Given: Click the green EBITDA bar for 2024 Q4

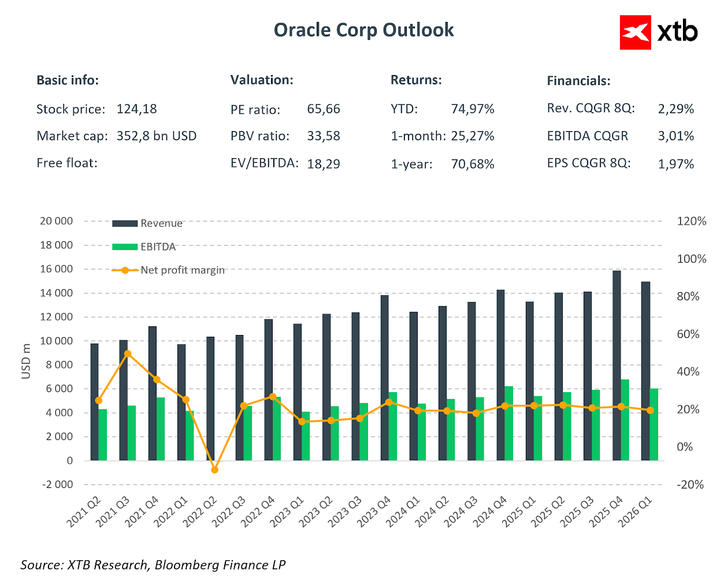Looking at the screenshot, I should 508,423.
